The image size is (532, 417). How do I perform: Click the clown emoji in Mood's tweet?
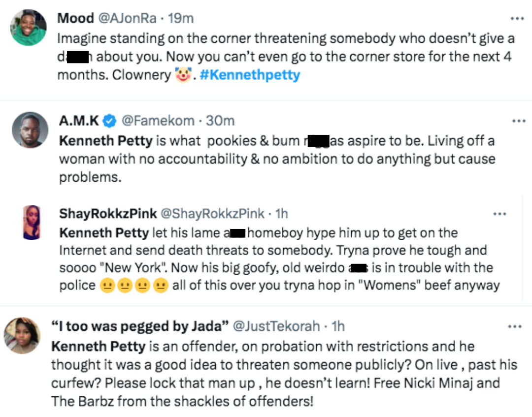pyautogui.click(x=183, y=75)
